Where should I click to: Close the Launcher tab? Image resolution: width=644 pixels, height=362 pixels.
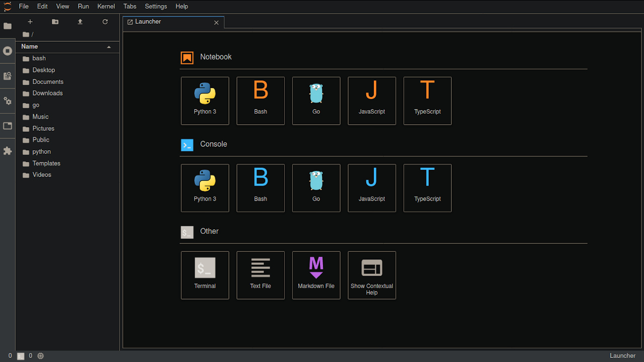216,23
